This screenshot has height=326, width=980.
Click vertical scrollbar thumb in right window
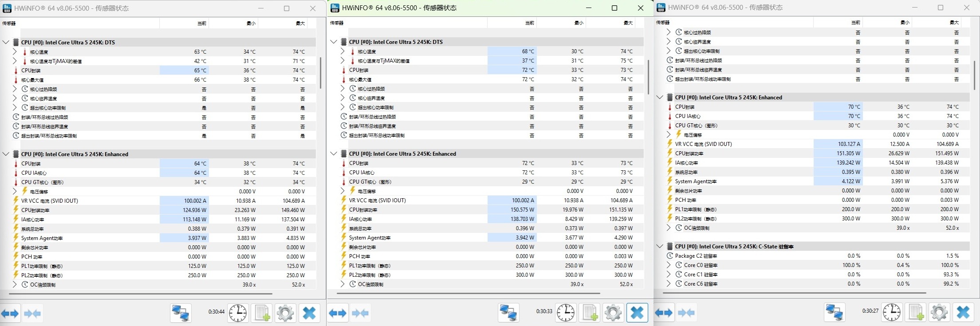point(974,75)
